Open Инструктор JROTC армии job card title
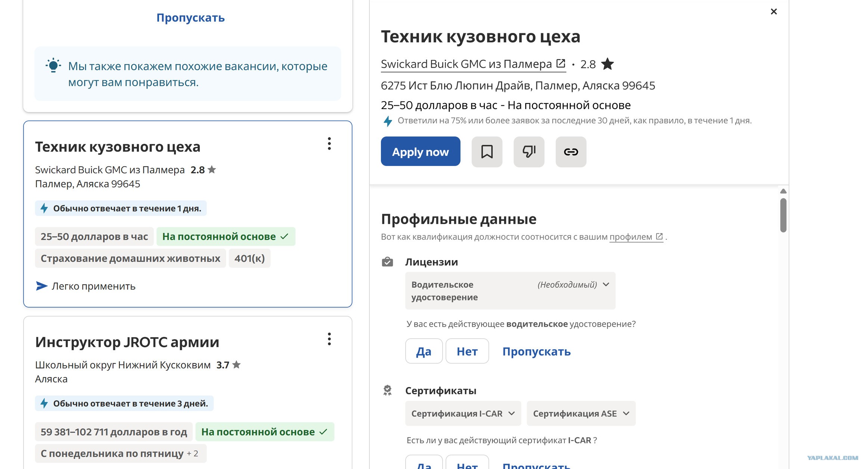868x469 pixels. point(127,342)
